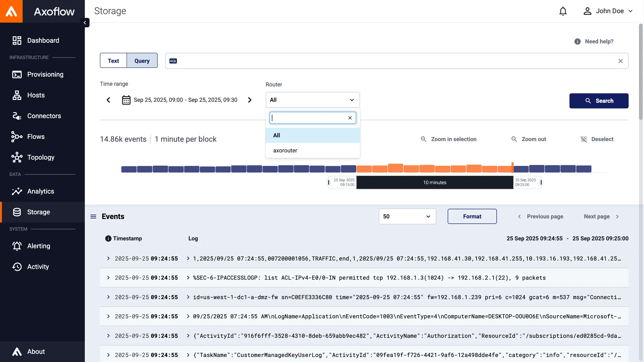Open the calendar date picker for the time range
The image size is (644, 362).
pyautogui.click(x=126, y=100)
